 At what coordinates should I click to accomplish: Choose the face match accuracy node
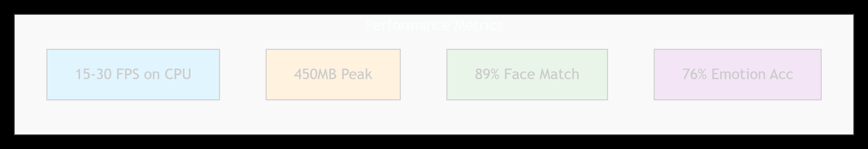pyautogui.click(x=527, y=75)
